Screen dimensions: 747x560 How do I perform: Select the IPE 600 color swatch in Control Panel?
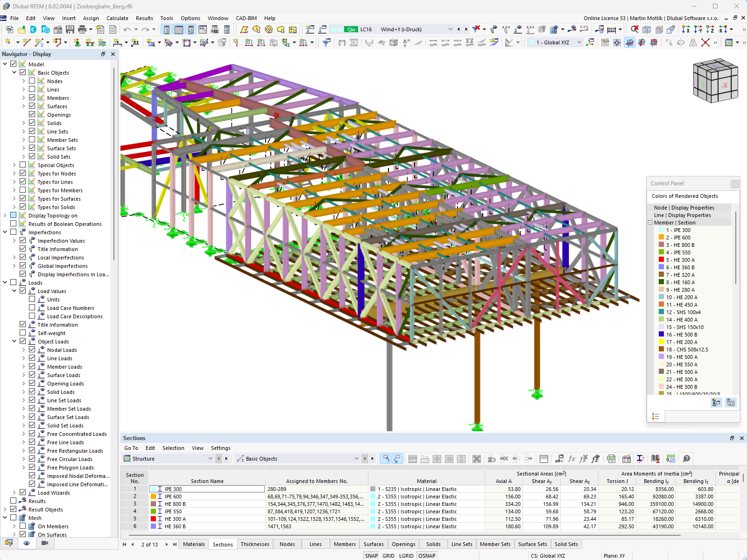[x=661, y=237]
